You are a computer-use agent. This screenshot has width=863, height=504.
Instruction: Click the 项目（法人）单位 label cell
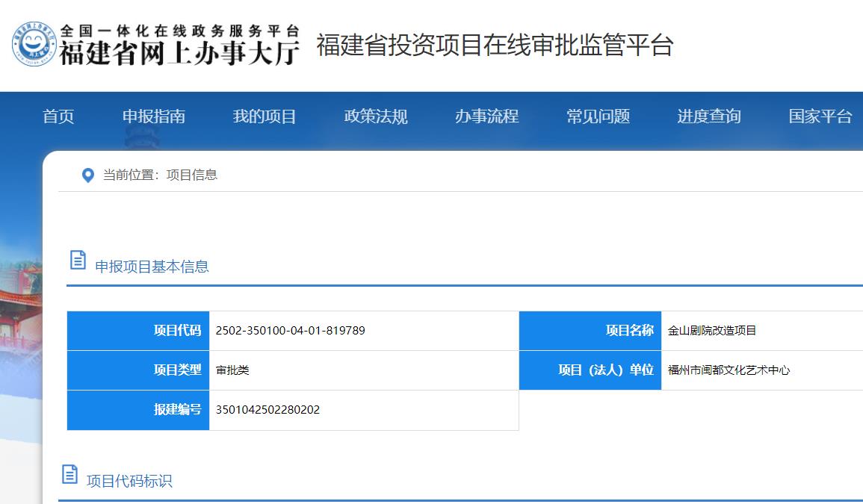pos(590,370)
